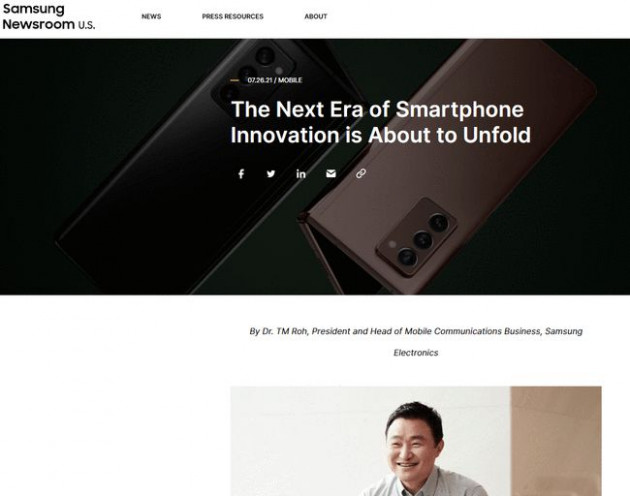Open the PRESS RESOURCES menu
The width and height of the screenshot is (630, 496).
[233, 16]
